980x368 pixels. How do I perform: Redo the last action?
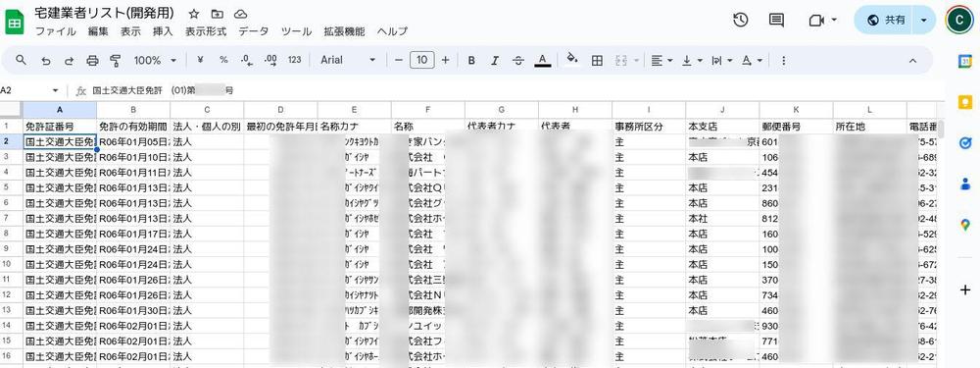tap(69, 60)
